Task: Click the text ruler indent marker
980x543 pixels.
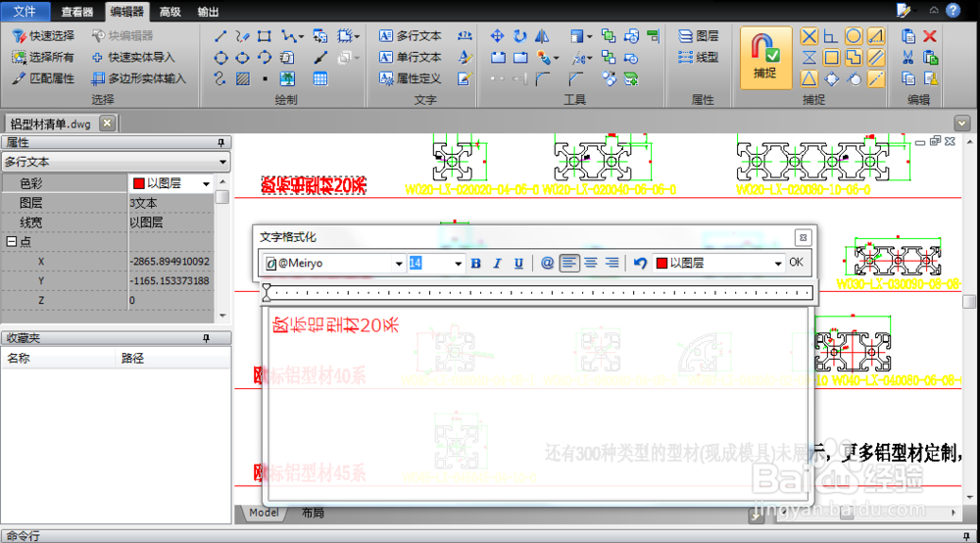Action: (267, 292)
